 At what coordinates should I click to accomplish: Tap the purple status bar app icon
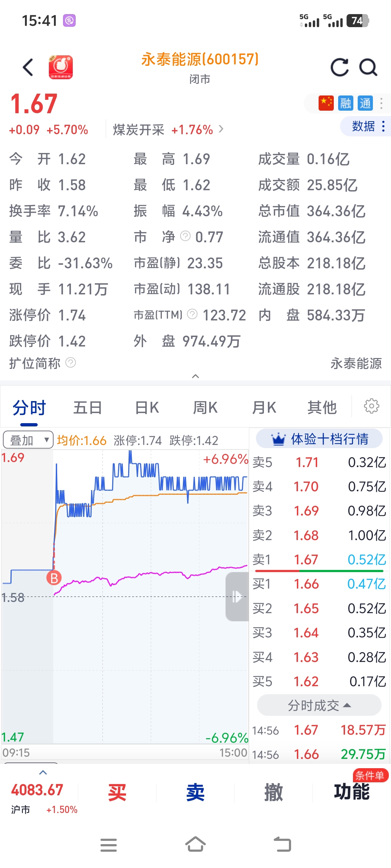69,20
